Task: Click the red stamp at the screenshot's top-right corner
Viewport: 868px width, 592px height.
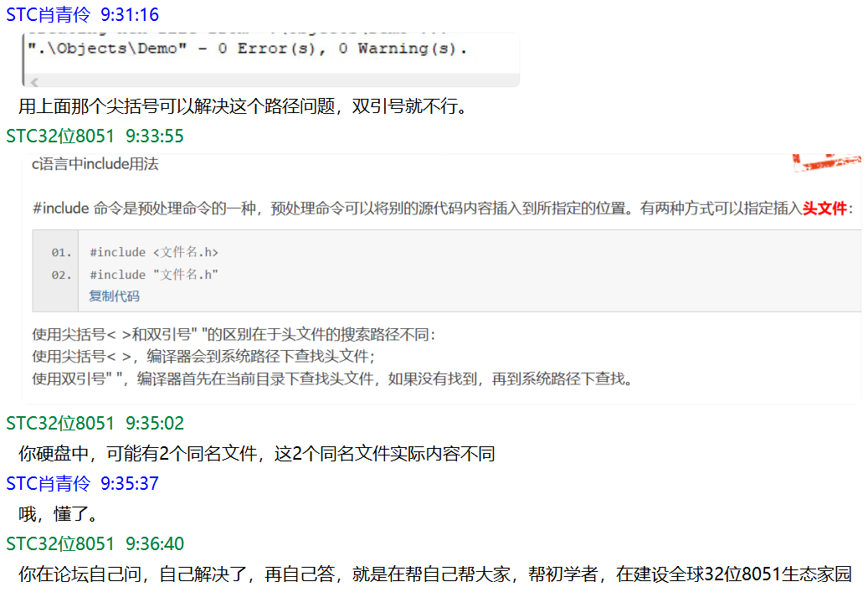Action: coord(826,162)
